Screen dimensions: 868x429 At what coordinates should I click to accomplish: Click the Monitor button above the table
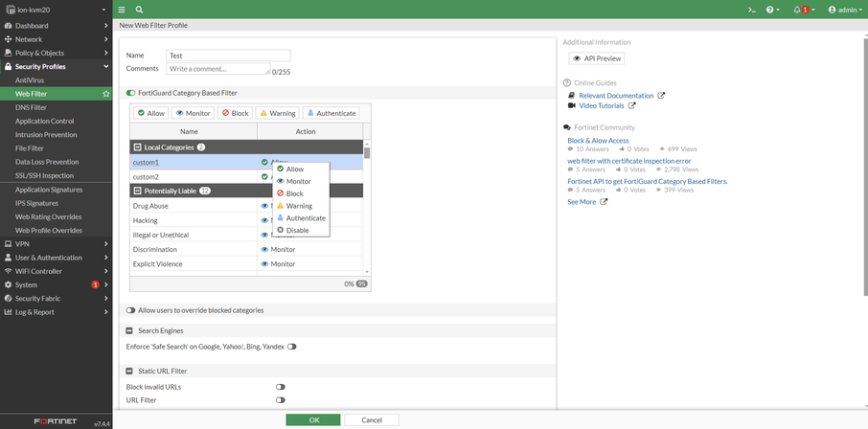coord(194,113)
